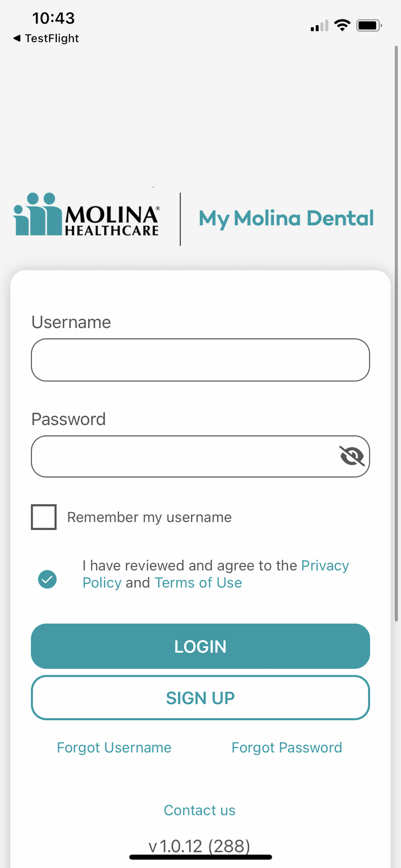Tap the cellular signal bars icon
This screenshot has height=868, width=401.
point(319,26)
